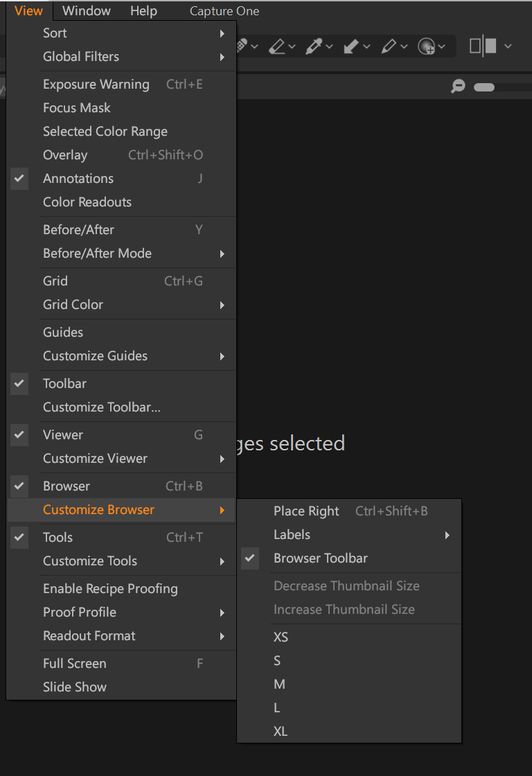Select the eraser tool in the toolbar

[277, 46]
